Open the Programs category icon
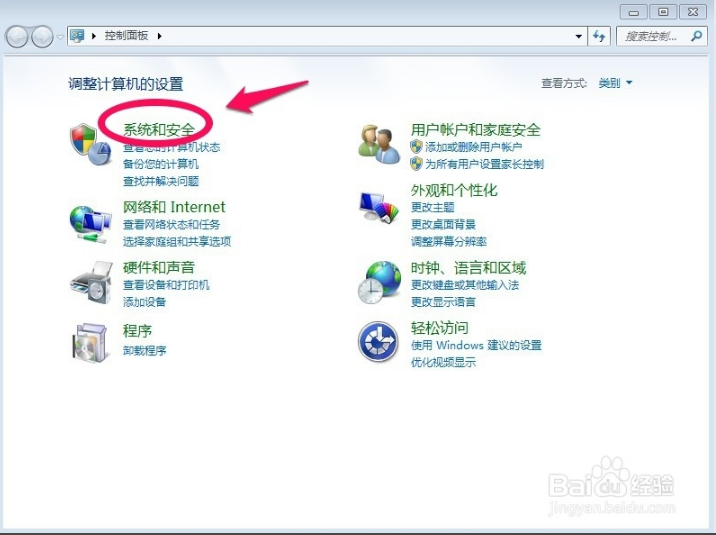 pos(90,342)
